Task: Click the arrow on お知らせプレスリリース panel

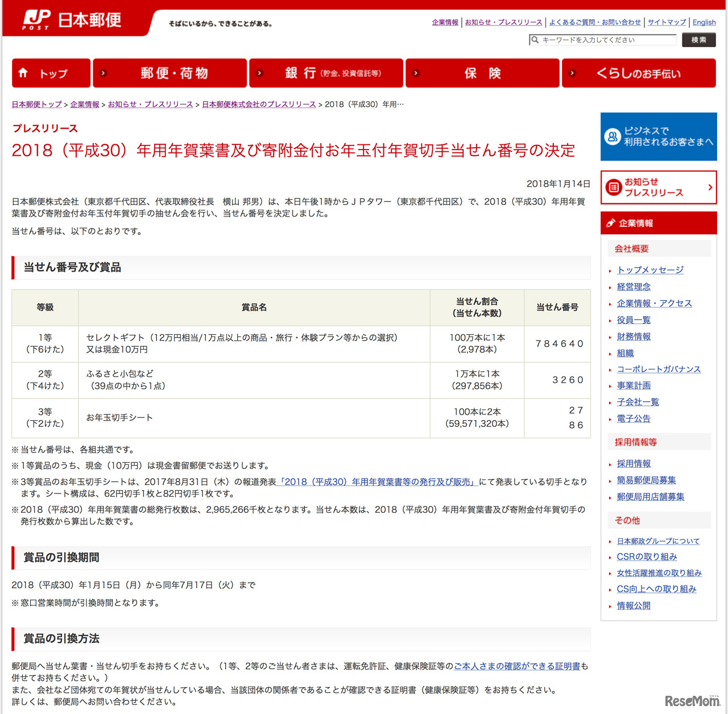Action: pyautogui.click(x=710, y=188)
